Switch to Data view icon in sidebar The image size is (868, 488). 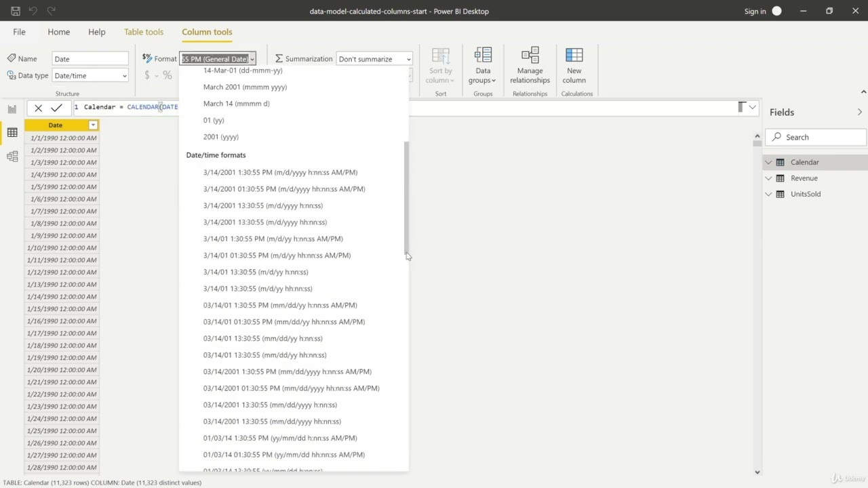tap(12, 133)
